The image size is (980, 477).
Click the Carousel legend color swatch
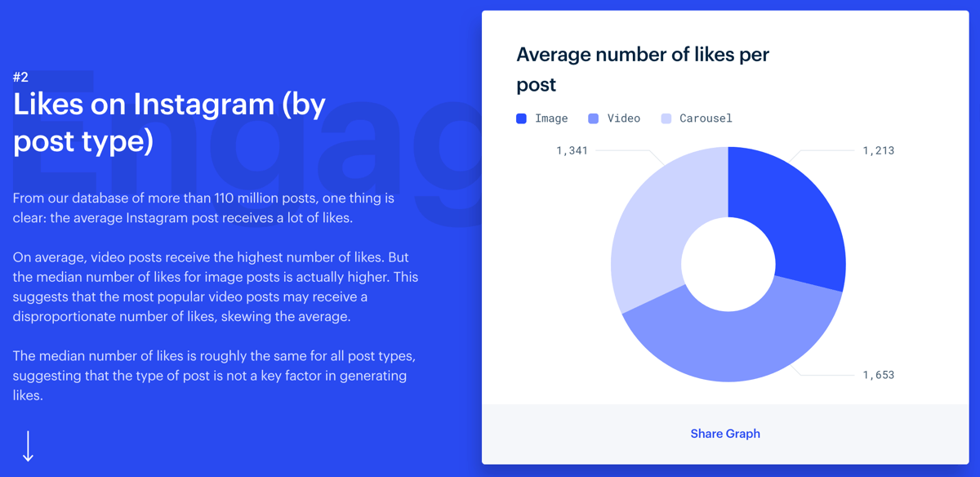[666, 118]
